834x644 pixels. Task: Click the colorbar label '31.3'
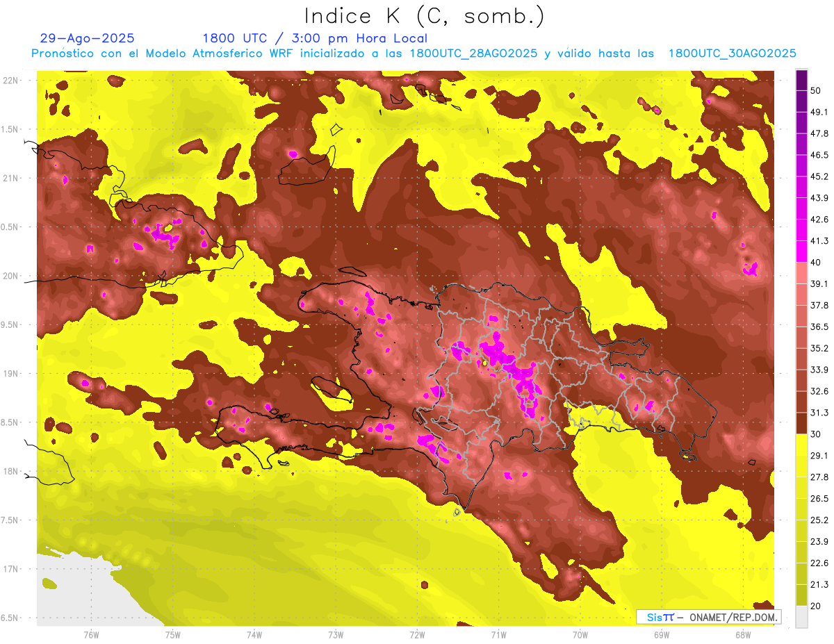coord(819,413)
